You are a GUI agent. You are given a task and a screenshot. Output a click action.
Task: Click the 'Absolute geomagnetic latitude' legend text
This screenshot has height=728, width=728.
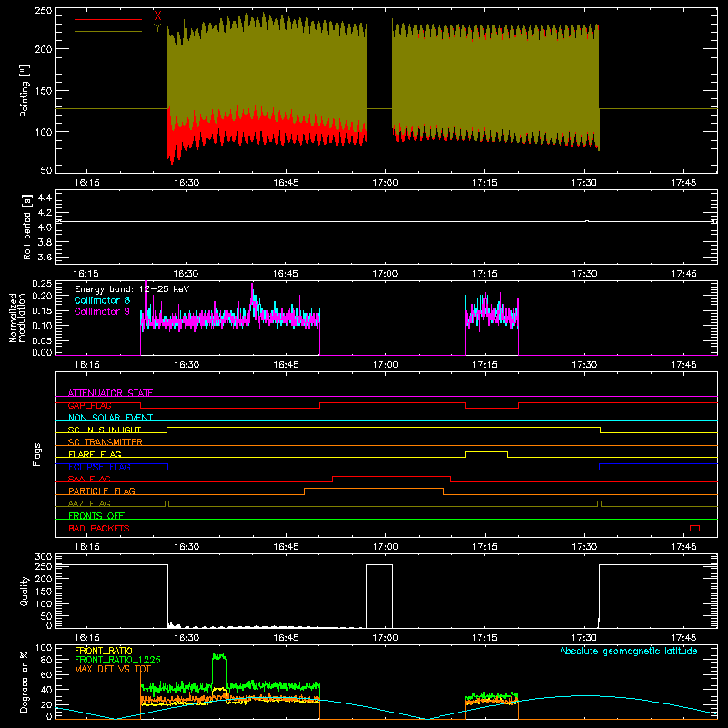point(629,651)
